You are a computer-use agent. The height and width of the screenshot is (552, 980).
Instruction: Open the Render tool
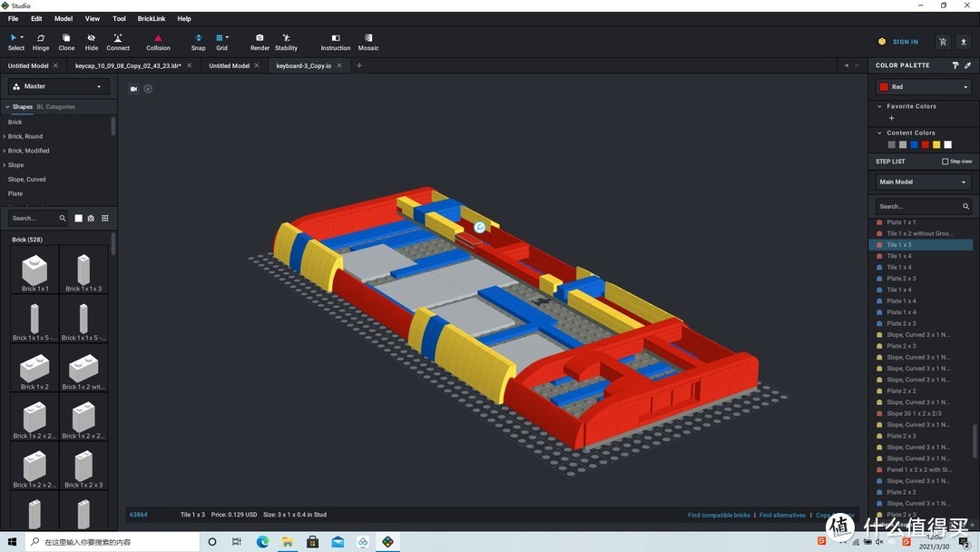pyautogui.click(x=260, y=42)
